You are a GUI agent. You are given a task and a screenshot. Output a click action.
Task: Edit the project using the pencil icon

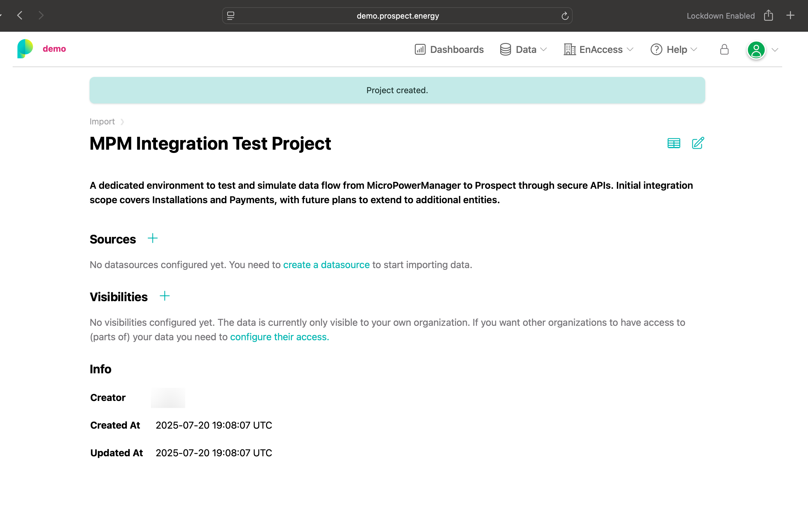(x=698, y=143)
